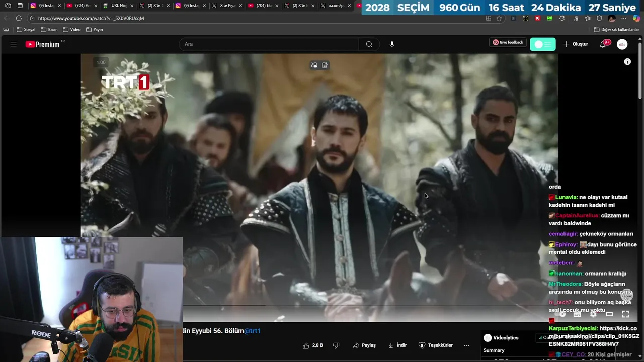Open workspaces icon at window corner
Image resolution: width=644 pixels, height=362 pixels.
click(x=8, y=6)
